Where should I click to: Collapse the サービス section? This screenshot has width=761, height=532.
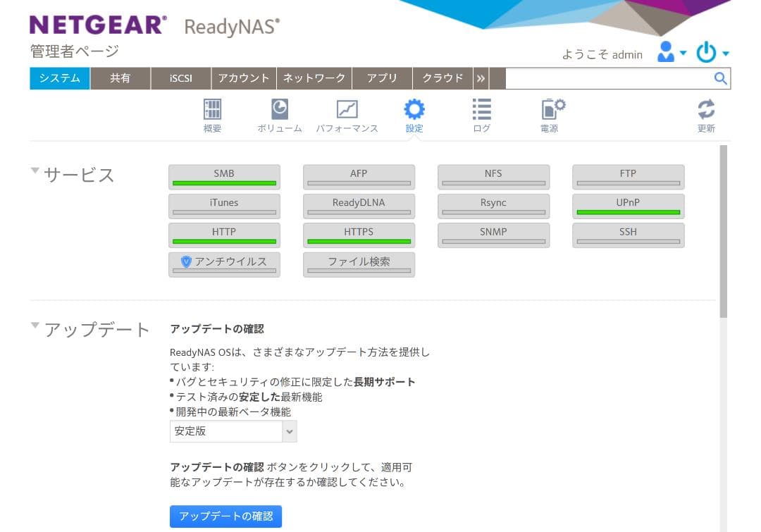[33, 170]
